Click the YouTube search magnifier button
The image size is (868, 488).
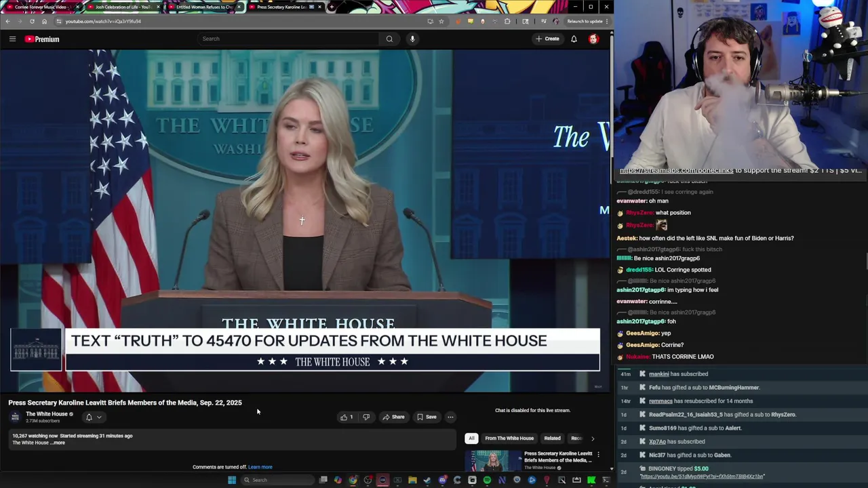pyautogui.click(x=389, y=39)
